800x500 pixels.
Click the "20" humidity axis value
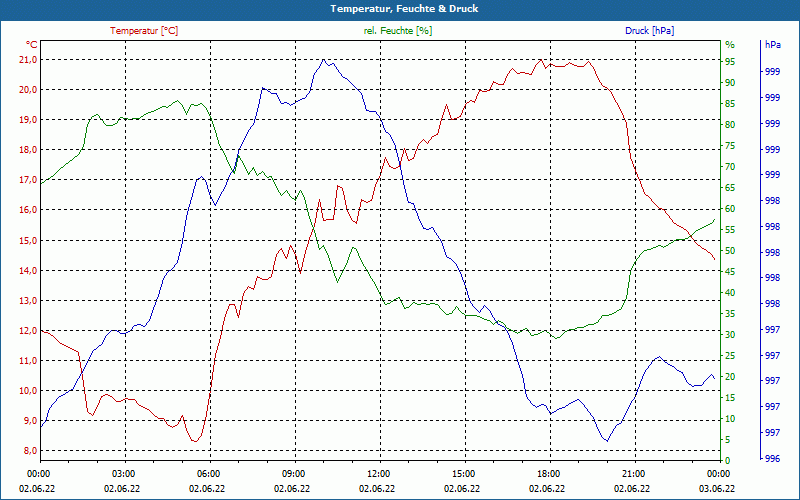click(730, 377)
